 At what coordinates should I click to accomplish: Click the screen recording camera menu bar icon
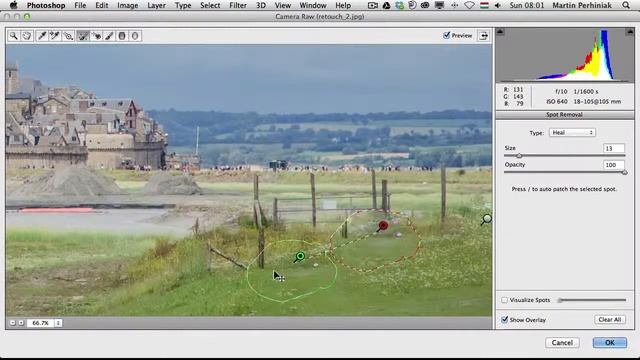click(x=373, y=5)
